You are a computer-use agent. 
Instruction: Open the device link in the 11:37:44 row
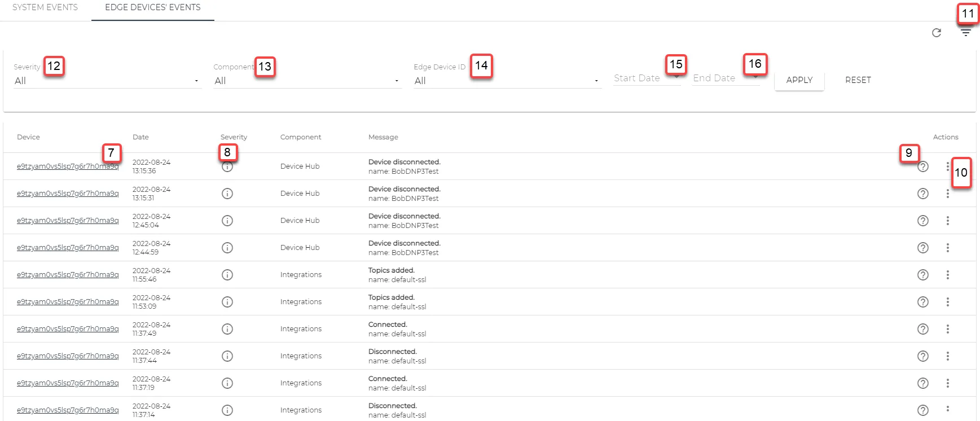pyautogui.click(x=68, y=356)
